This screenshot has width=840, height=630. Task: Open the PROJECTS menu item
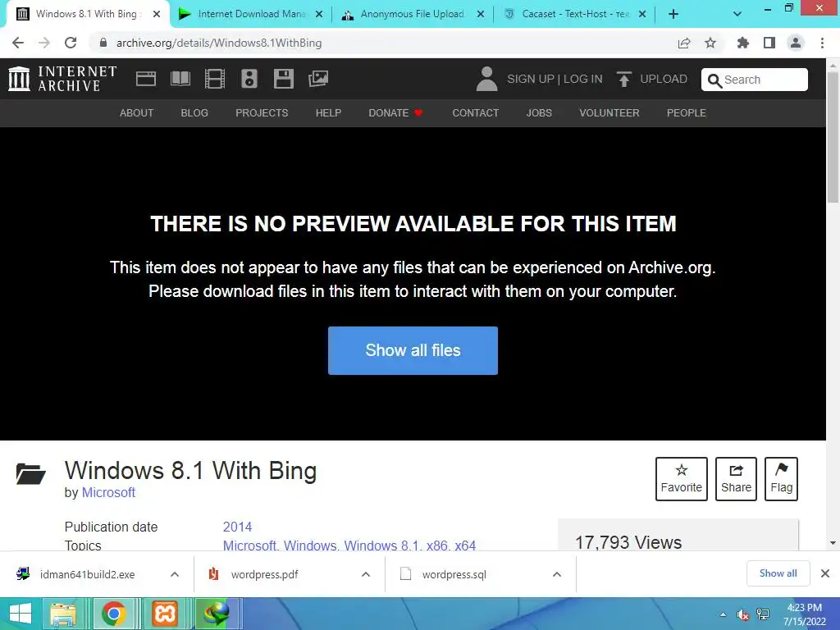[x=262, y=113]
